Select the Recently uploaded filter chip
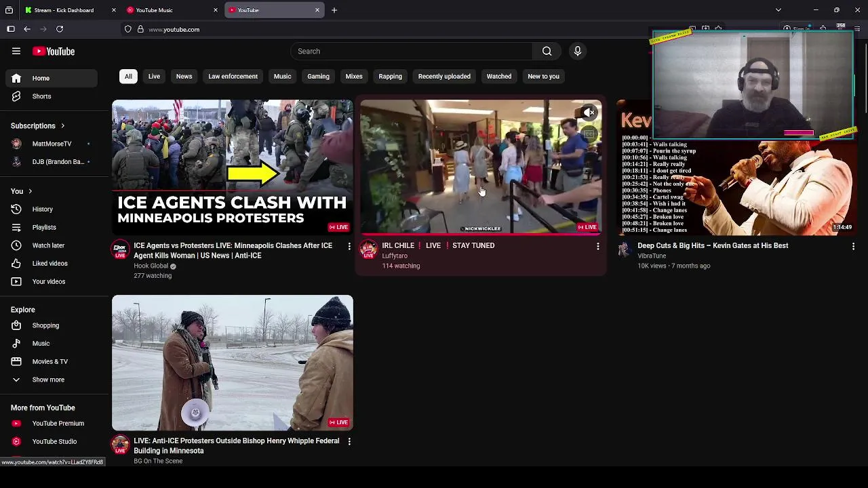 coord(444,77)
